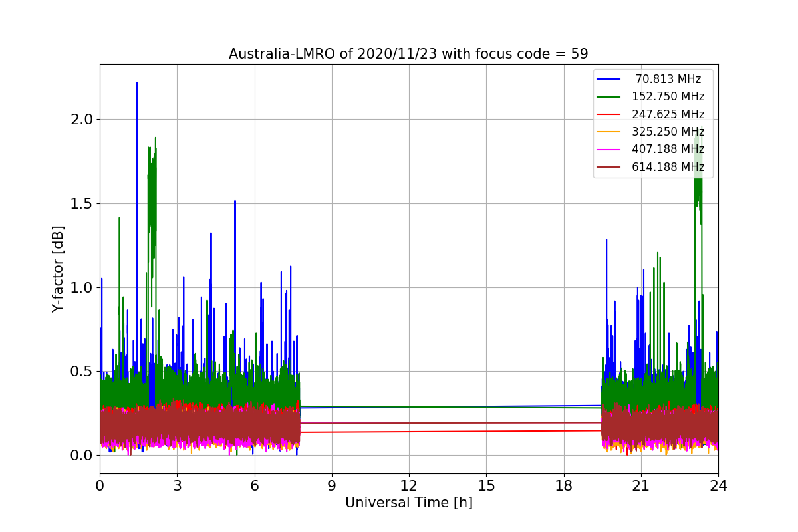Screen dimensions: 798x532
Task: Click the 1.5 y-axis tick label
Action: 81,203
